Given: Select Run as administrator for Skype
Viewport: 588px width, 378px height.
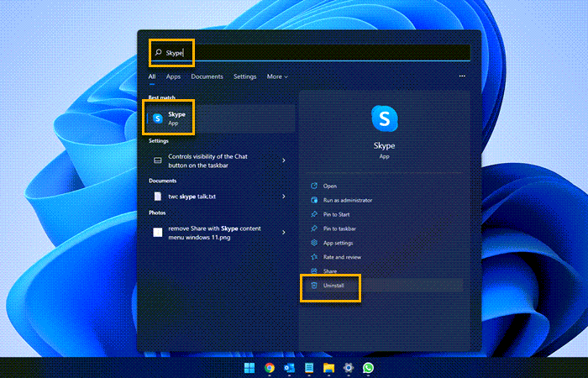Looking at the screenshot, I should click(x=347, y=200).
